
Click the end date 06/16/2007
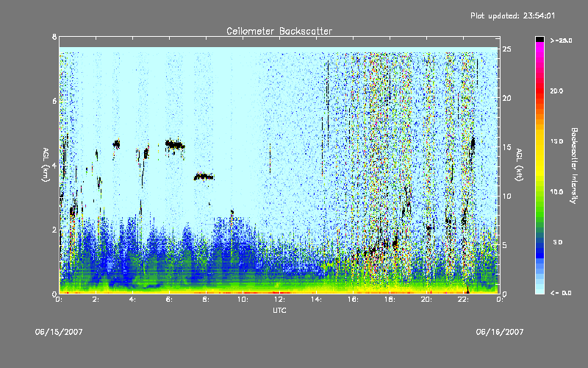[500, 332]
